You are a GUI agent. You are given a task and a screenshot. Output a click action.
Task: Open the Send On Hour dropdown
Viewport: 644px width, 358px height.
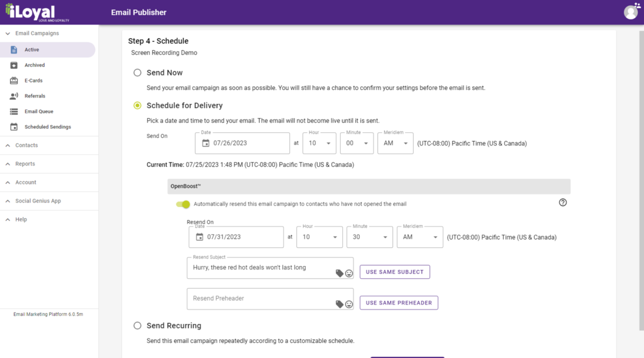point(319,143)
